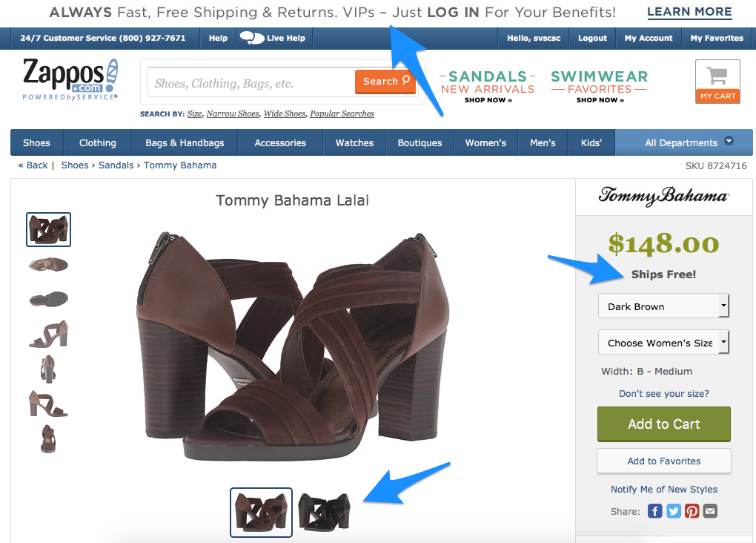Expand the All Departments menu
The width and height of the screenshot is (756, 543).
click(683, 142)
